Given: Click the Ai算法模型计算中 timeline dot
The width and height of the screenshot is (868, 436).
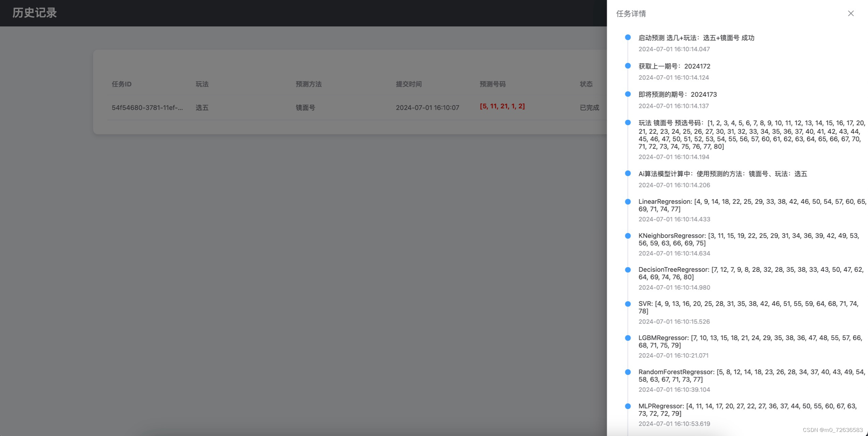Looking at the screenshot, I should coord(628,173).
